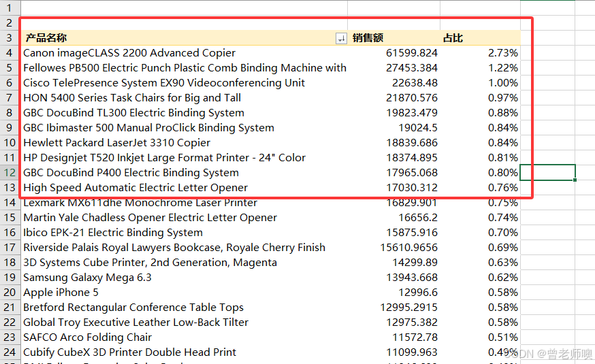Click the High Speed Automatic Electric Letter Opener cell

(184, 188)
